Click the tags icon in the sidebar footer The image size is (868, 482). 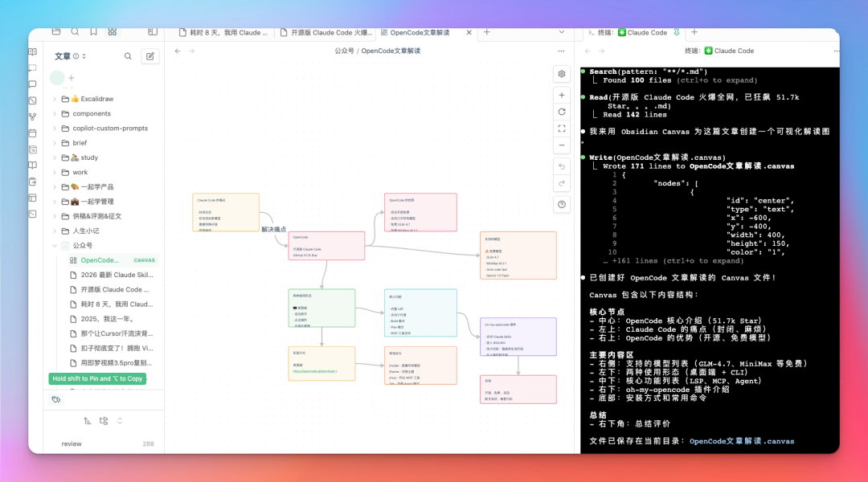pyautogui.click(x=55, y=399)
